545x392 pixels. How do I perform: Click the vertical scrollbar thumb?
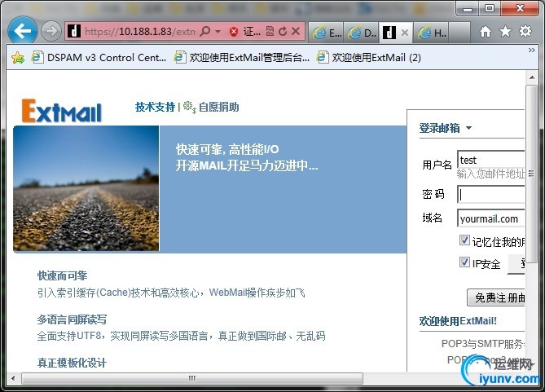(x=532, y=174)
